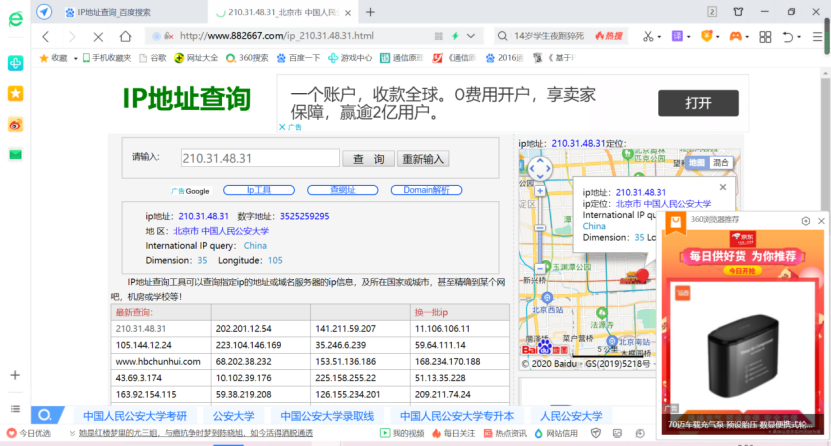
Task: Open a new tab with the plus button
Action: (x=370, y=12)
